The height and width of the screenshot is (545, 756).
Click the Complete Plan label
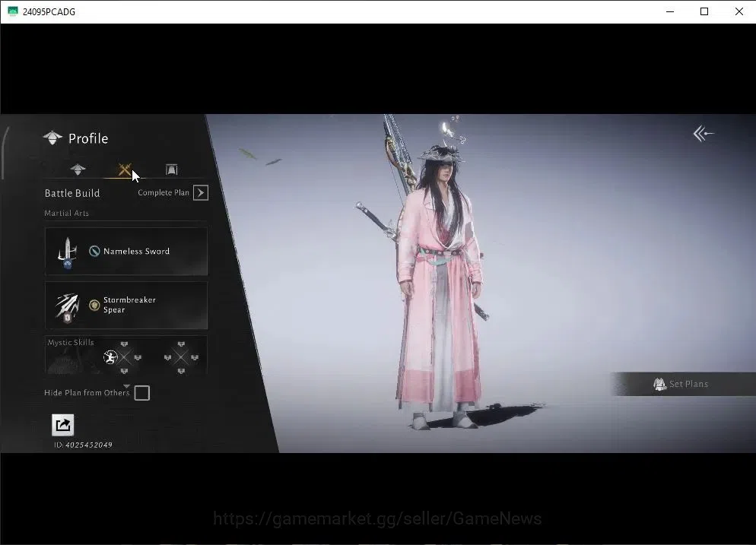click(x=164, y=193)
